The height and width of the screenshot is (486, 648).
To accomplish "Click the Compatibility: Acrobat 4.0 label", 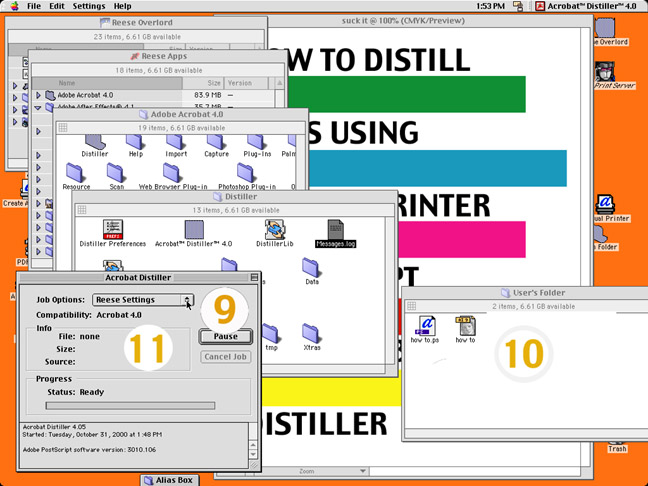I will pos(88,315).
